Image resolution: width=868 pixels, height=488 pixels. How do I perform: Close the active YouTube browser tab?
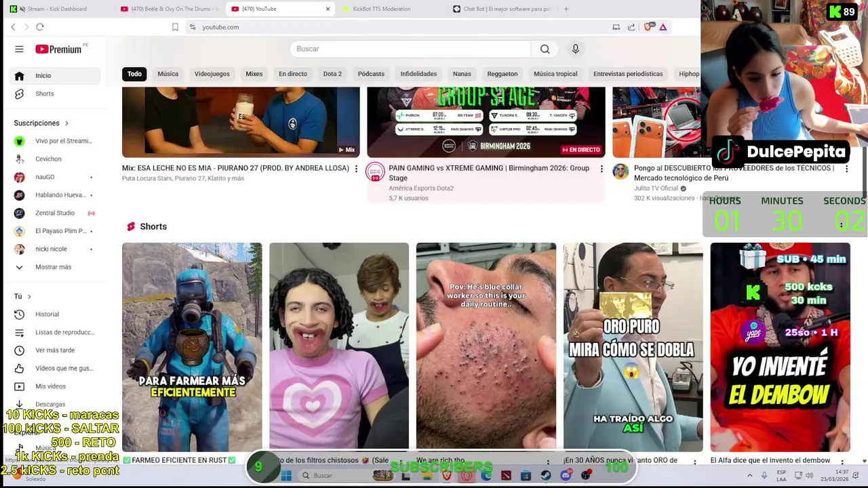click(x=328, y=9)
